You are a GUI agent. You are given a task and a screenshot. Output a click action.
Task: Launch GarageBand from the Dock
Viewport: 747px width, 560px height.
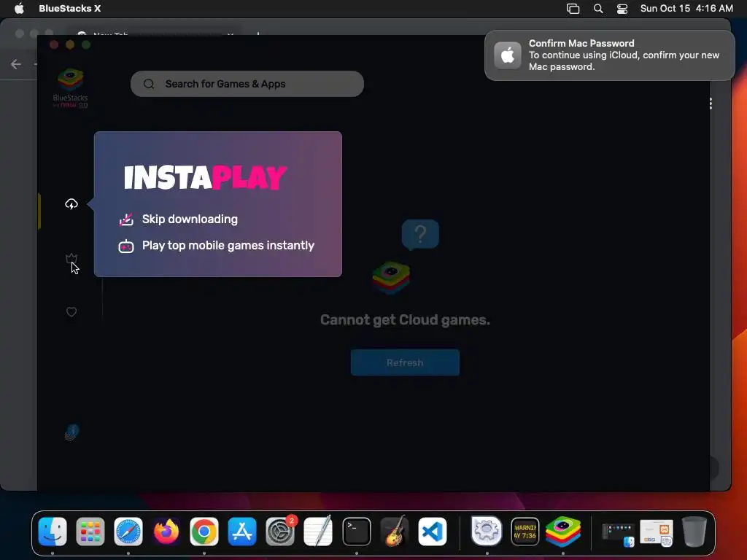click(395, 532)
